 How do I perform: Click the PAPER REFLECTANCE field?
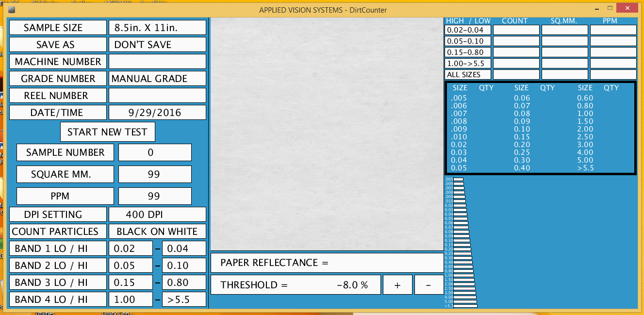pyautogui.click(x=327, y=263)
